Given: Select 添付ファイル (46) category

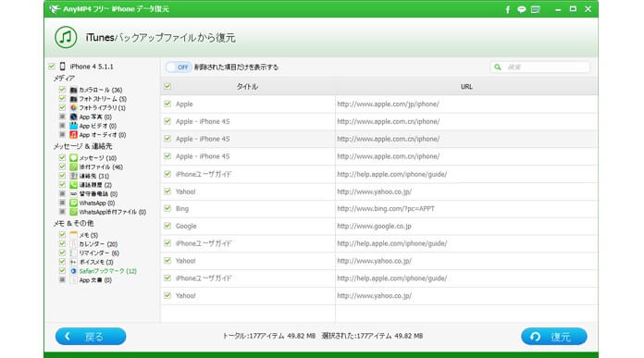Looking at the screenshot, I should point(101,167).
